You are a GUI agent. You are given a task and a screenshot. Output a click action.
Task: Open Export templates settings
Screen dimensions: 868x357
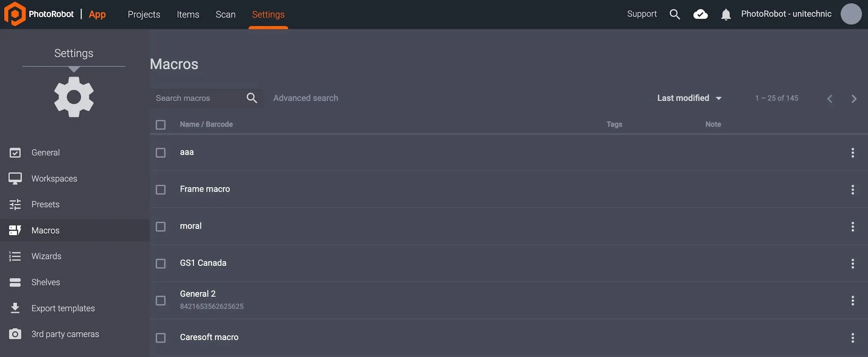click(x=63, y=308)
